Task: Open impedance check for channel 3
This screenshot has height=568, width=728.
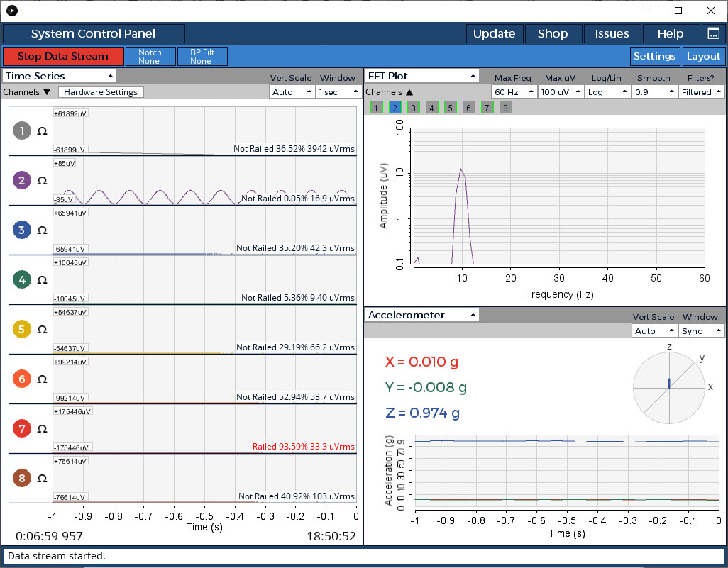Action: coord(42,230)
